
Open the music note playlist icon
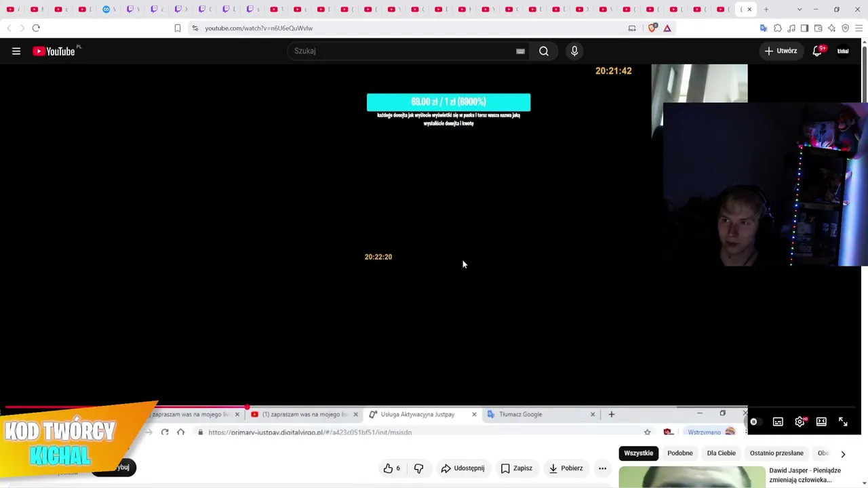point(791,28)
